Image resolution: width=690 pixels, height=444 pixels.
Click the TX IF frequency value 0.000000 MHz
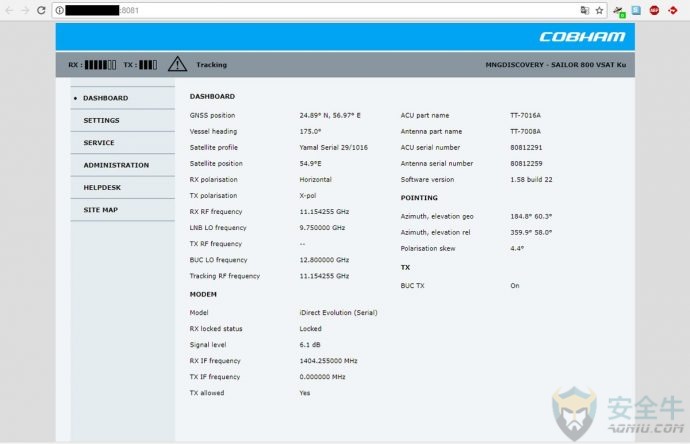323,377
